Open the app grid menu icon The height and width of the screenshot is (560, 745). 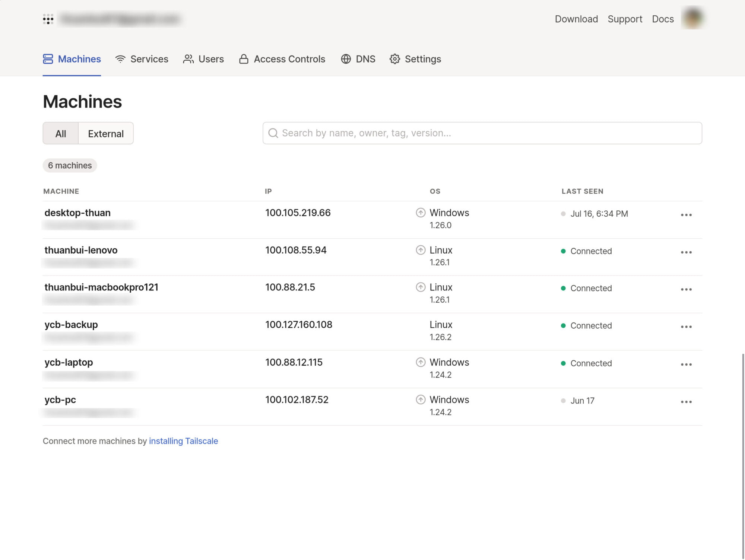point(48,19)
